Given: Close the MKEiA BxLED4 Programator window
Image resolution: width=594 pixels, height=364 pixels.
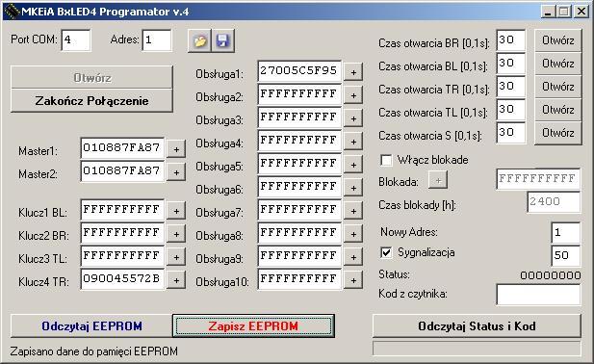Looking at the screenshot, I should pyautogui.click(x=581, y=12).
